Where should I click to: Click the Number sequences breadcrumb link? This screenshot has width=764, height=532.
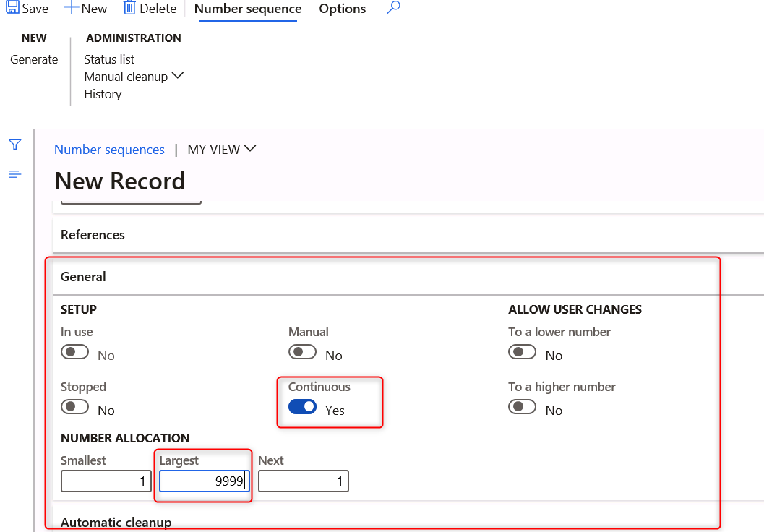[109, 149]
